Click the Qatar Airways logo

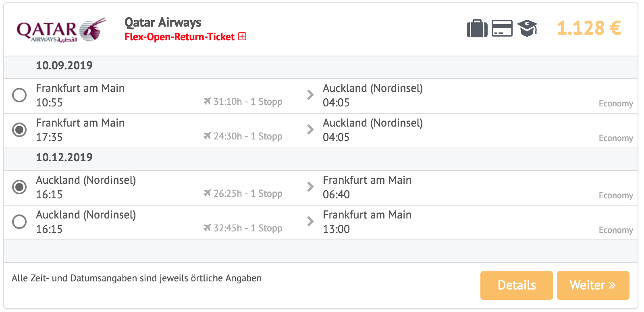(62, 30)
